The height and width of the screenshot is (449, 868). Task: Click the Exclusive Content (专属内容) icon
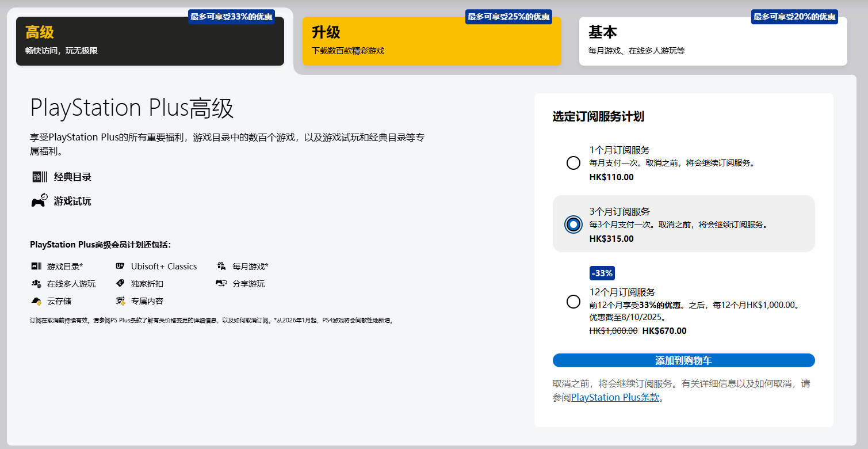click(120, 300)
